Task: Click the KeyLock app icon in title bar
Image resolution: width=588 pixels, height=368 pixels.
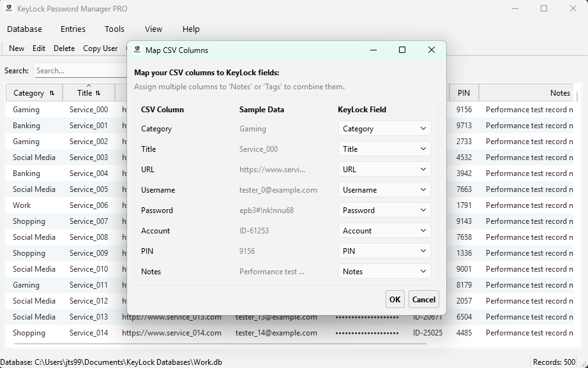Action: [x=9, y=8]
